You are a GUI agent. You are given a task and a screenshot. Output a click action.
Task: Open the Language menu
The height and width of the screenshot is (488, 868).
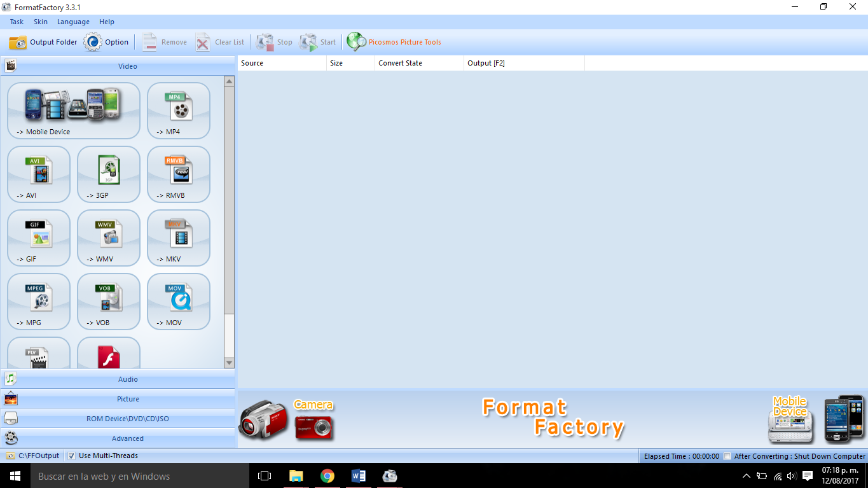(73, 22)
